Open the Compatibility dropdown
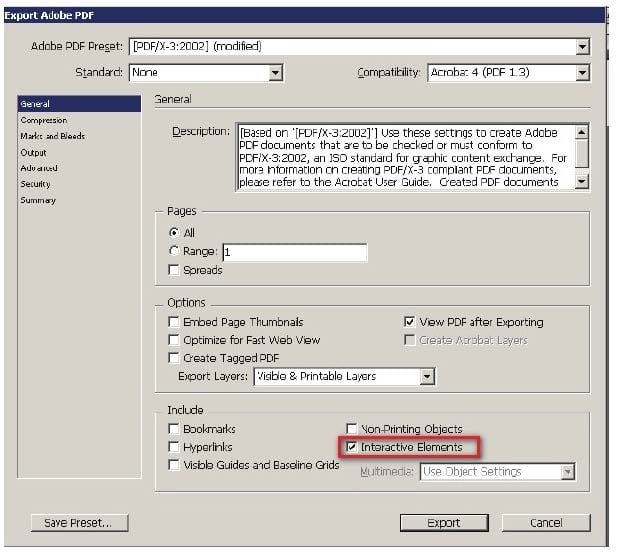Screen dimensions: 621x555 (x=582, y=73)
